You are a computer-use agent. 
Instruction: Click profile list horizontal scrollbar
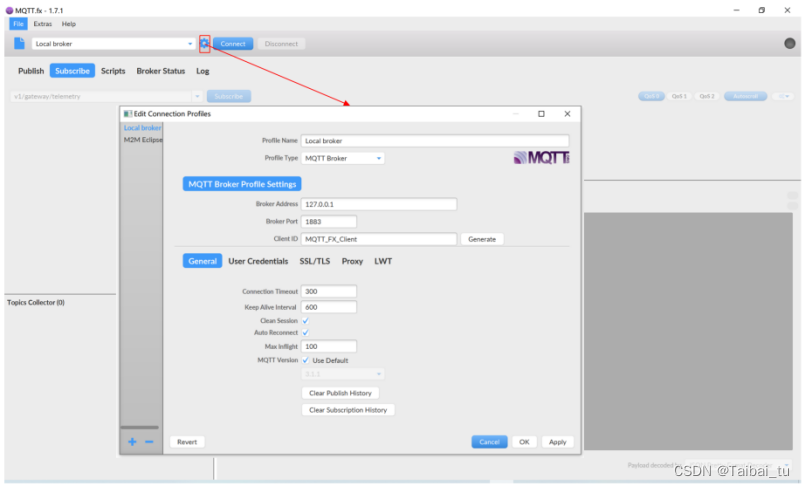point(140,427)
